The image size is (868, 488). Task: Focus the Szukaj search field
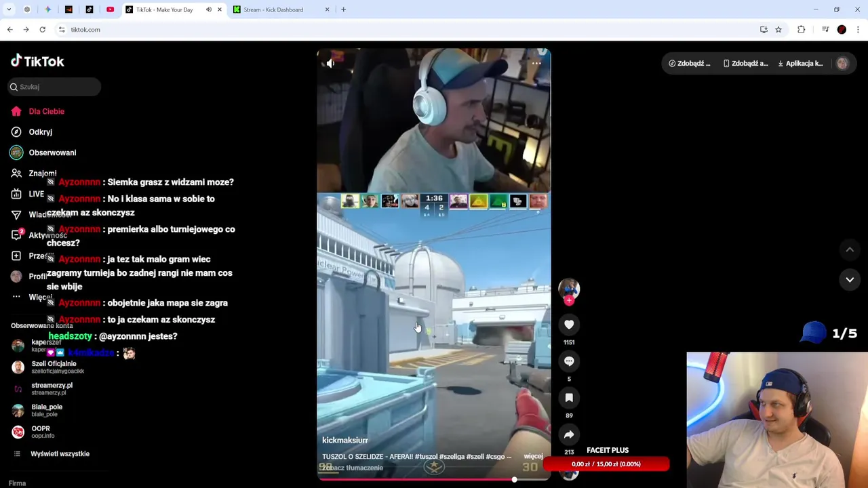(55, 87)
